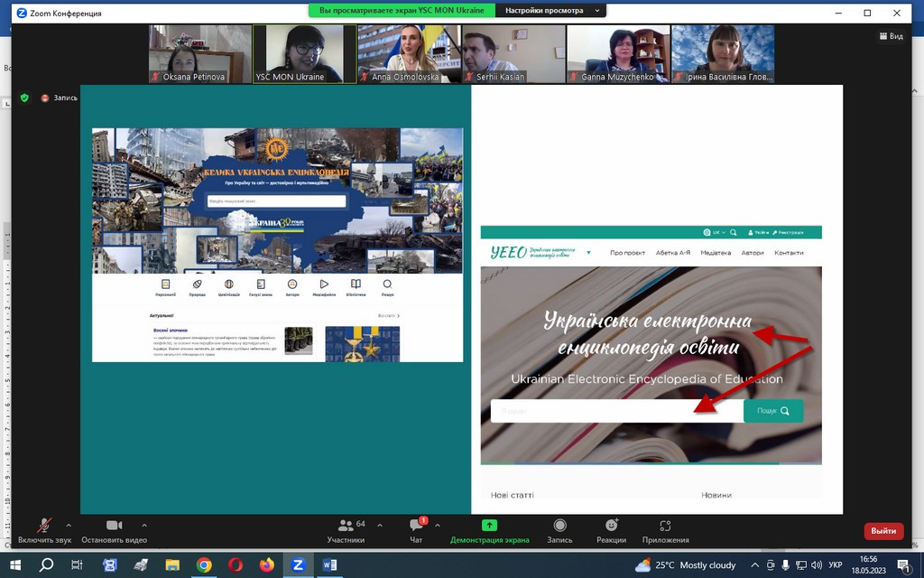Open Google Chrome from the taskbar
924x578 pixels.
pyautogui.click(x=204, y=565)
